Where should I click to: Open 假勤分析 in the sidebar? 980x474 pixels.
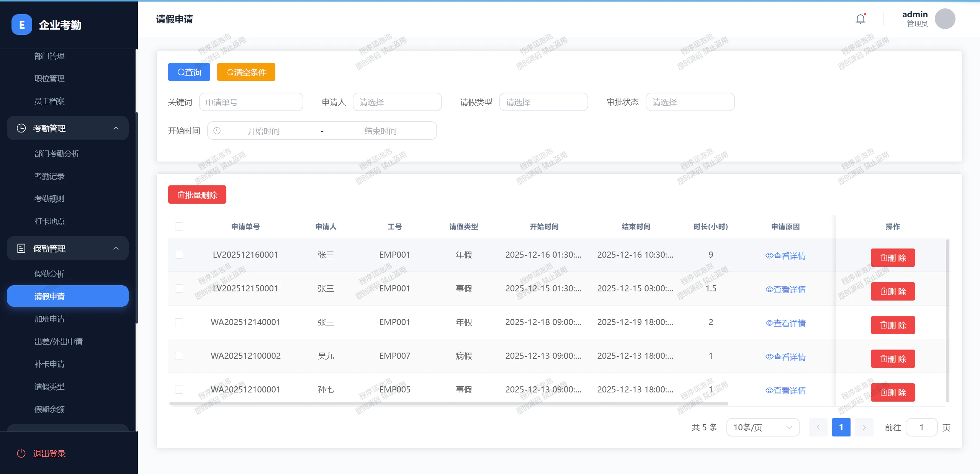[49, 274]
